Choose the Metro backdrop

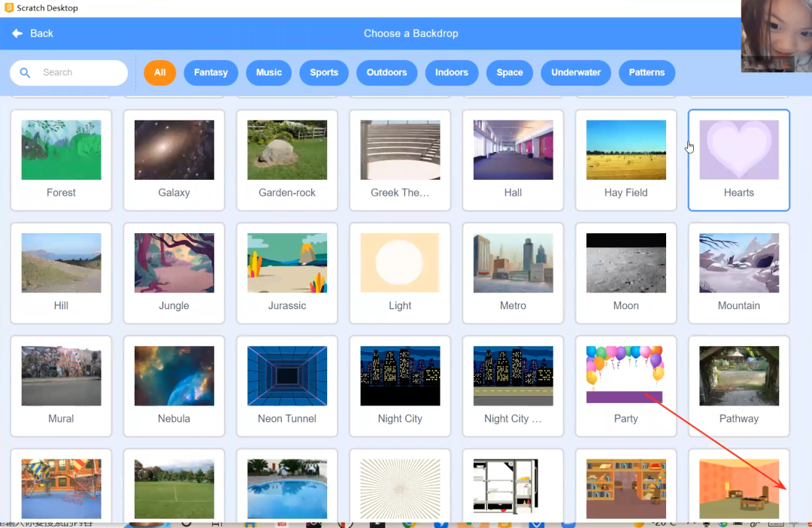[x=513, y=273]
